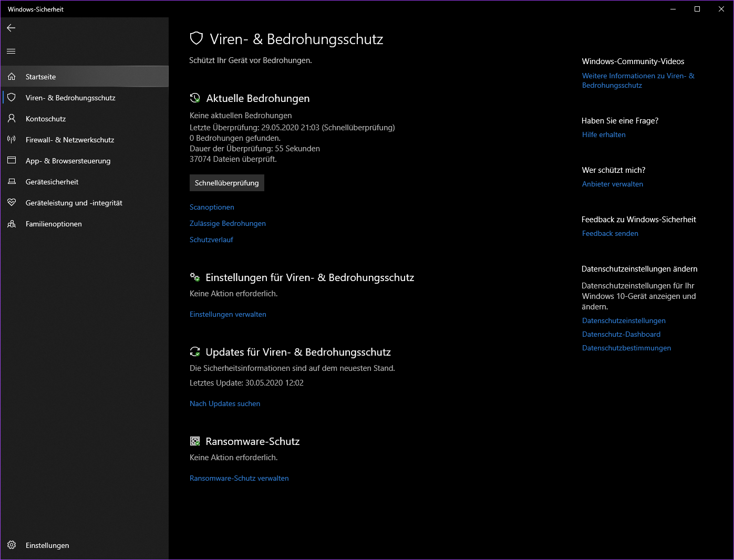Click '37074 Dateien überprüft.' text

[x=233, y=159]
